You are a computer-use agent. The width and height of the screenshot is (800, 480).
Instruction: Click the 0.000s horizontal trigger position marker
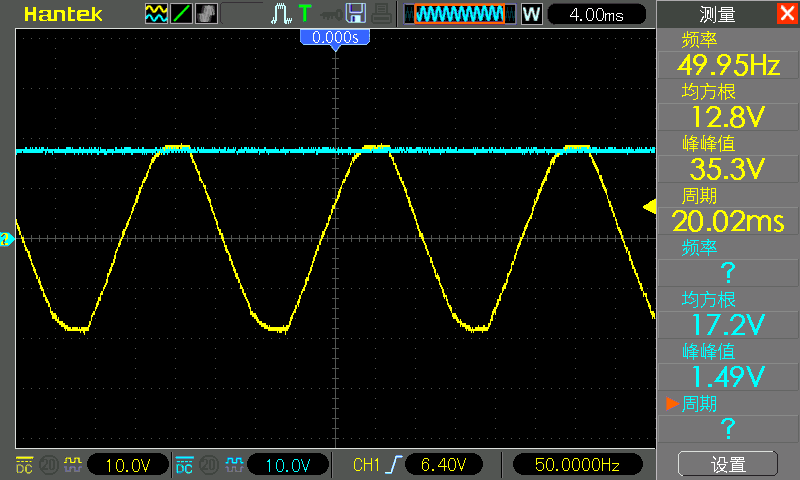click(x=335, y=37)
